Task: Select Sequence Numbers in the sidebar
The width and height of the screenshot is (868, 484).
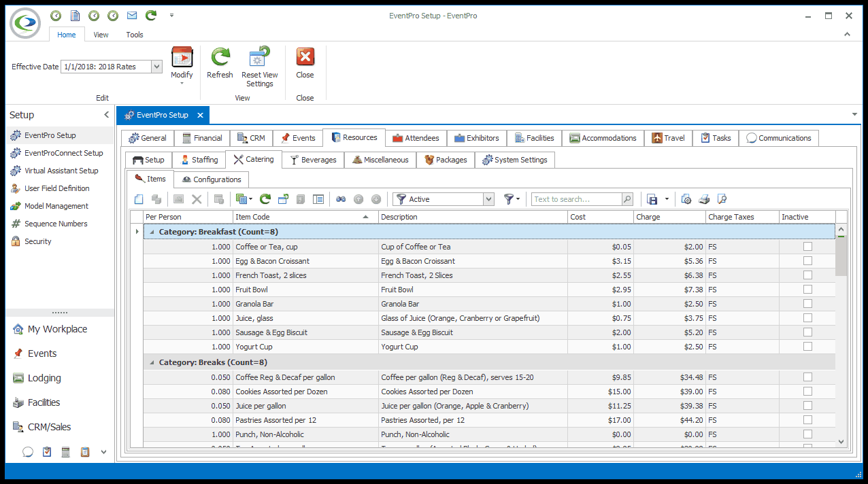Action: coord(60,224)
